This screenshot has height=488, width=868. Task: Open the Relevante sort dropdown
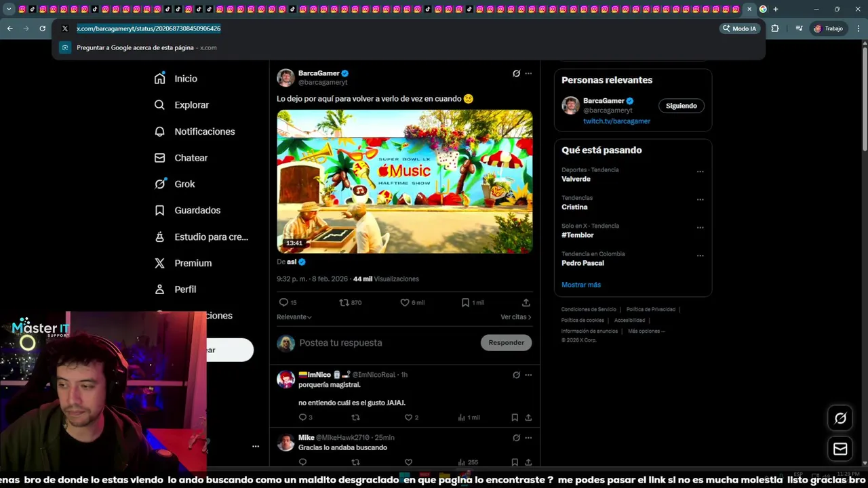[x=294, y=317]
